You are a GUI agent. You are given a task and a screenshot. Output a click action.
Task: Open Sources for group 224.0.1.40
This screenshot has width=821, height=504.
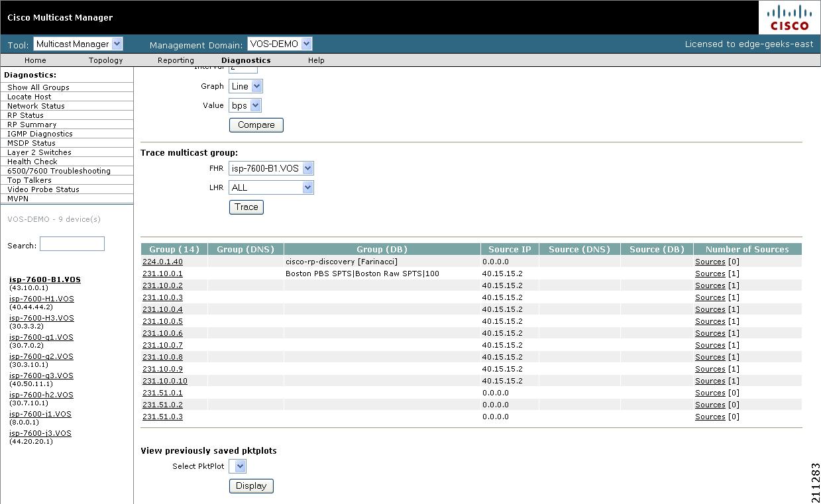(709, 261)
